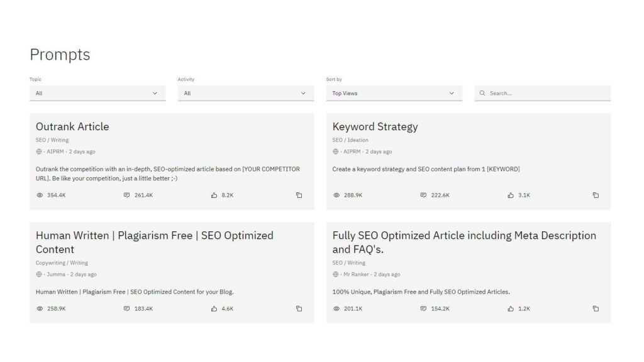Copy the Fully SEO Optimized Article link
Viewport: 644px width, 362px height.
596,309
